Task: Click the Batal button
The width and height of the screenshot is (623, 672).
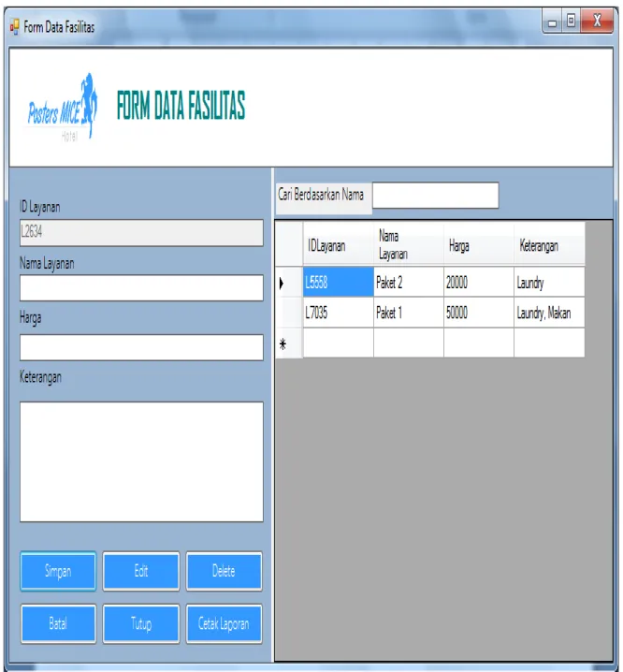Action: click(x=58, y=623)
